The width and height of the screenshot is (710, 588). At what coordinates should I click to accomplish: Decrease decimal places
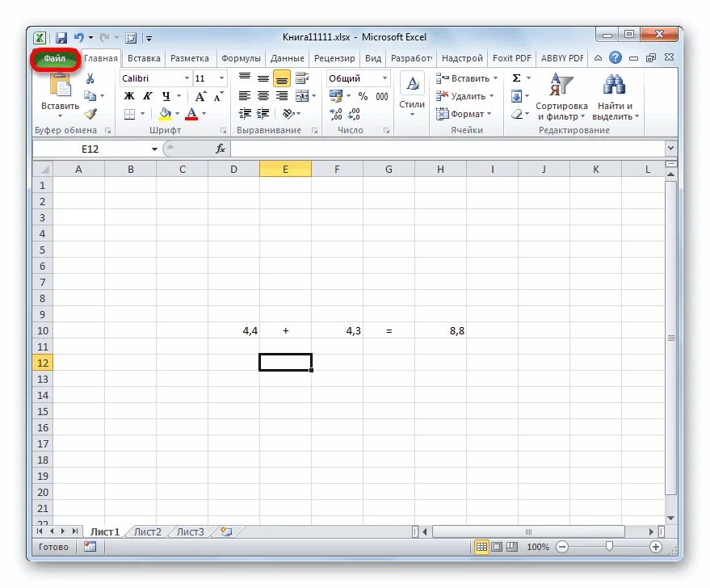point(354,114)
